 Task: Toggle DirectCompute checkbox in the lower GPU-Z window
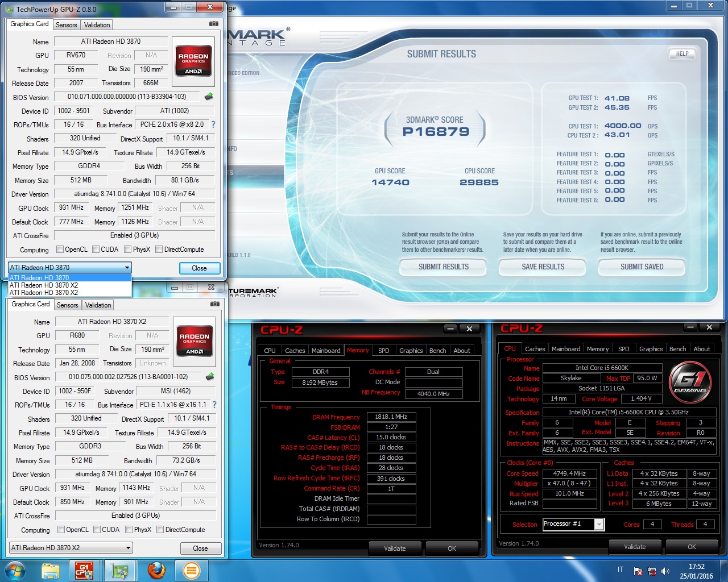[160, 529]
